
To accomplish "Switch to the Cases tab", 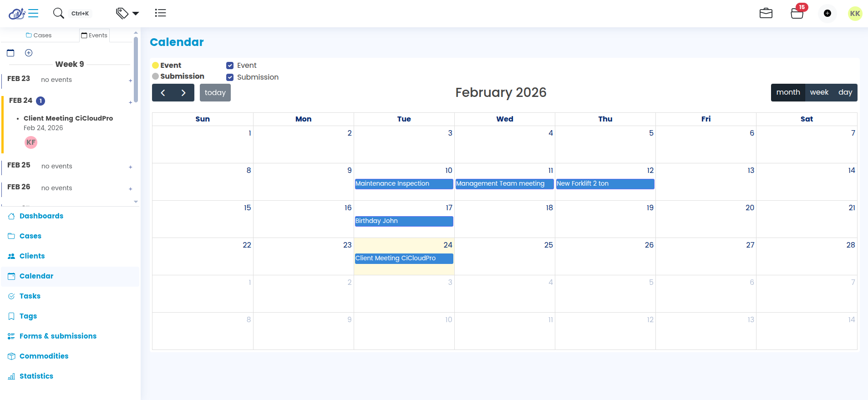I will (39, 35).
